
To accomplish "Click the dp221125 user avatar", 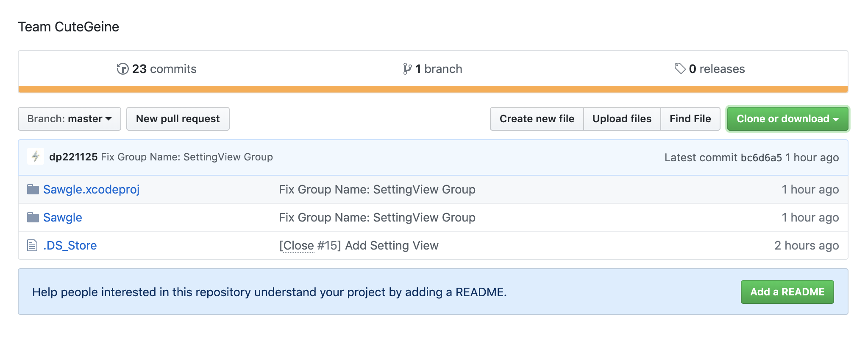I will tap(36, 157).
